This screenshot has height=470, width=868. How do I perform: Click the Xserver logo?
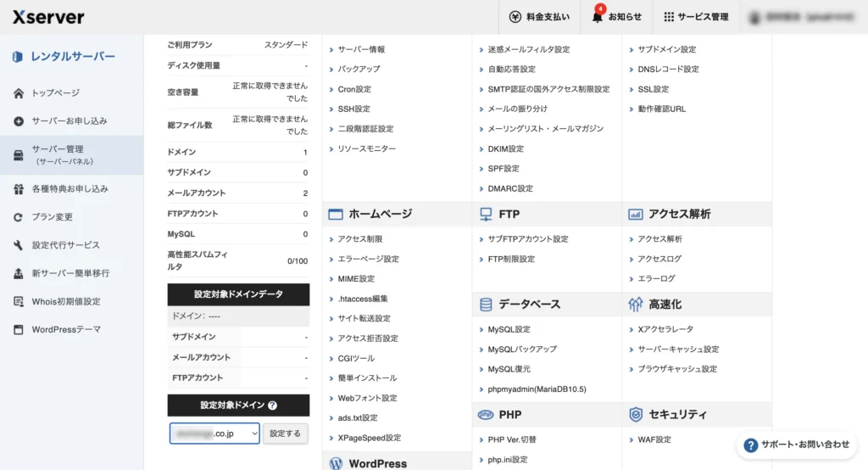point(48,17)
